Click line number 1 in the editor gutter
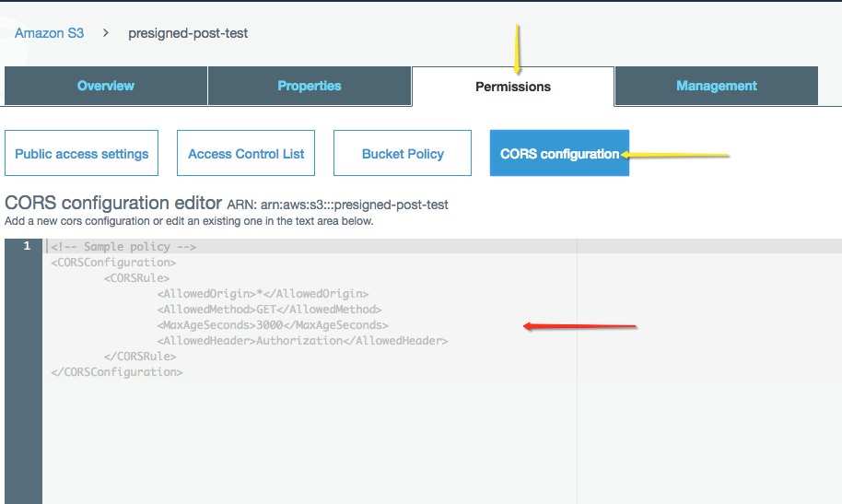The image size is (842, 504). (x=27, y=246)
